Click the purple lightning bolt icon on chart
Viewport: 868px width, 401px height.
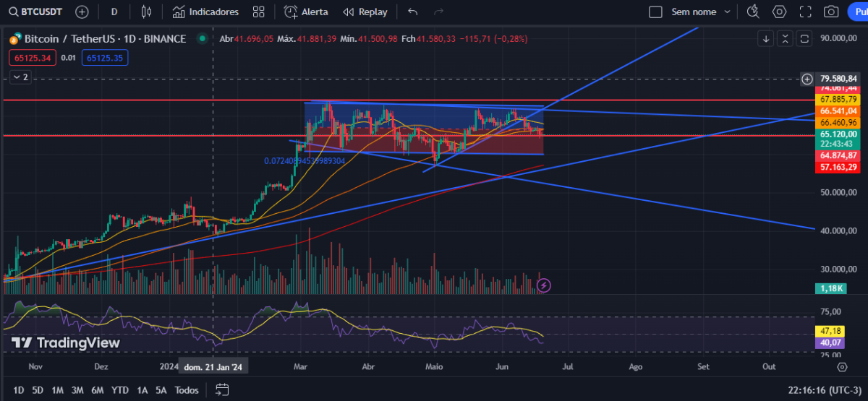pos(544,285)
